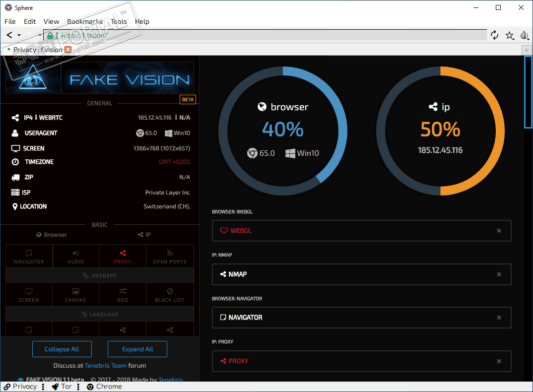The image size is (533, 392).
Task: Open the Bookmarks menu
Action: click(85, 21)
